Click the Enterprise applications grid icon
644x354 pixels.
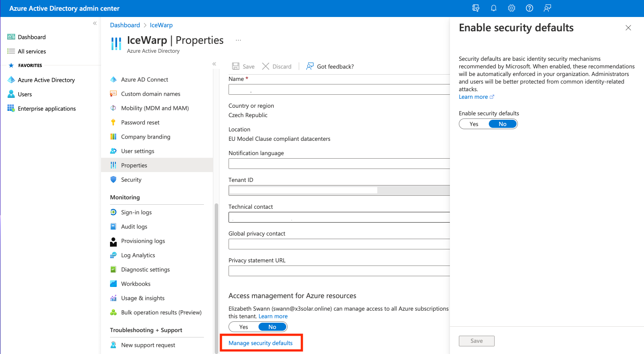(11, 109)
